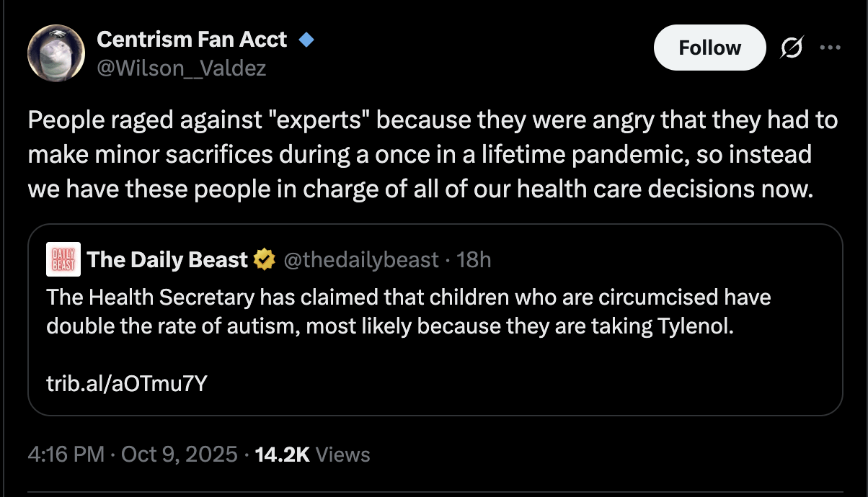The image size is (868, 497).
Task: Open the three-dot more options menu
Action: click(830, 48)
